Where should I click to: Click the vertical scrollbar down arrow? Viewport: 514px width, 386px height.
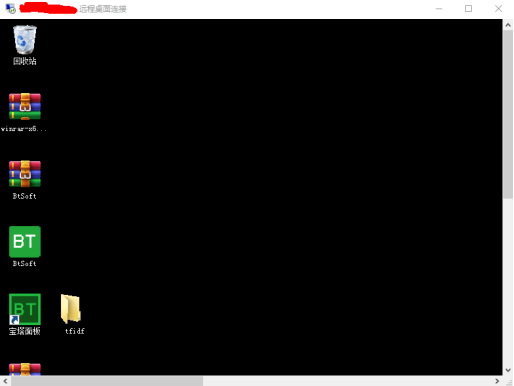tap(508, 370)
